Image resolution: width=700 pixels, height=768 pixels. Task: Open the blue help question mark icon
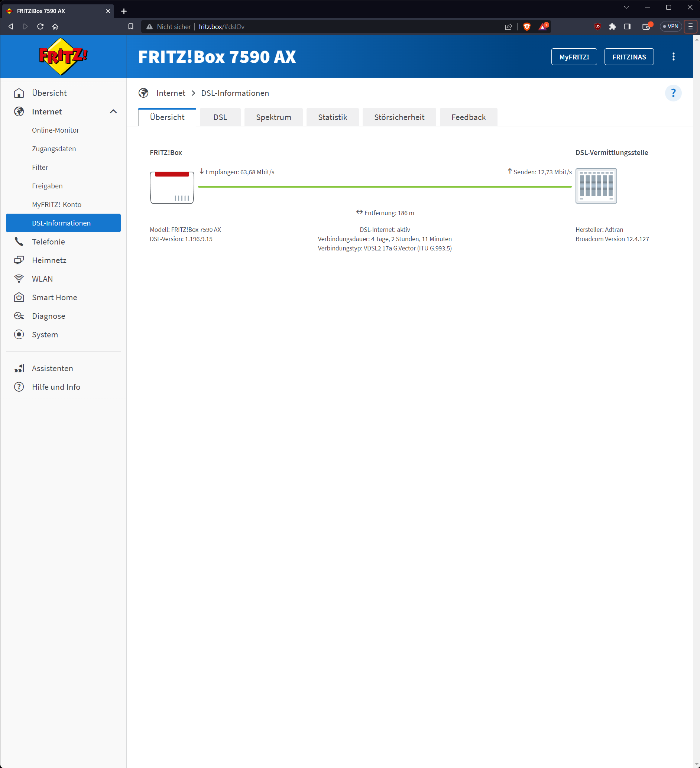673,93
